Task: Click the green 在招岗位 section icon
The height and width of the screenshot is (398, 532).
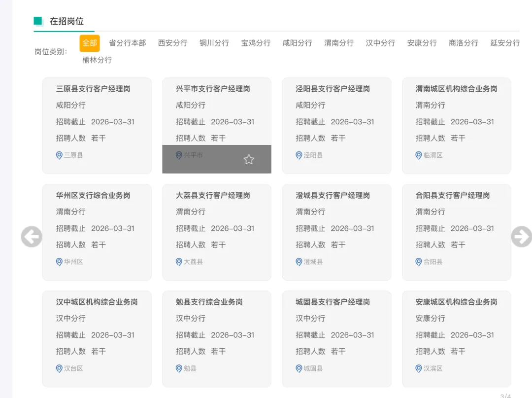Action: [38, 21]
